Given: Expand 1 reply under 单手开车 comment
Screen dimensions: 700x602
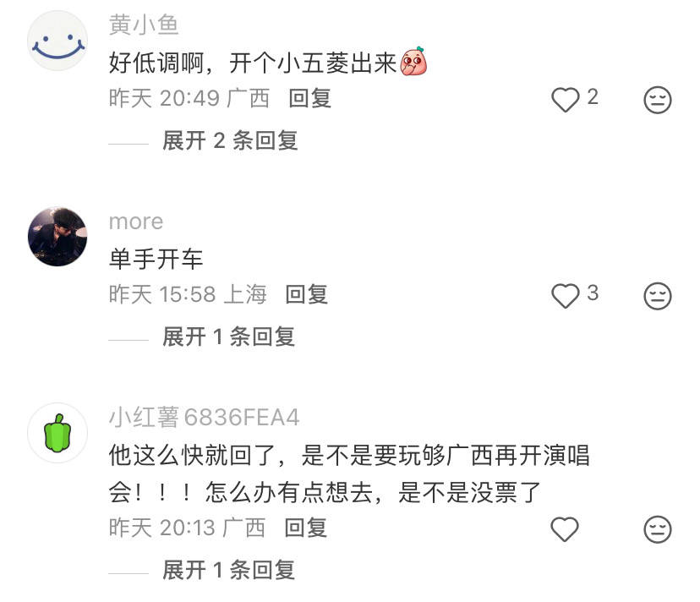Looking at the screenshot, I should [x=228, y=337].
